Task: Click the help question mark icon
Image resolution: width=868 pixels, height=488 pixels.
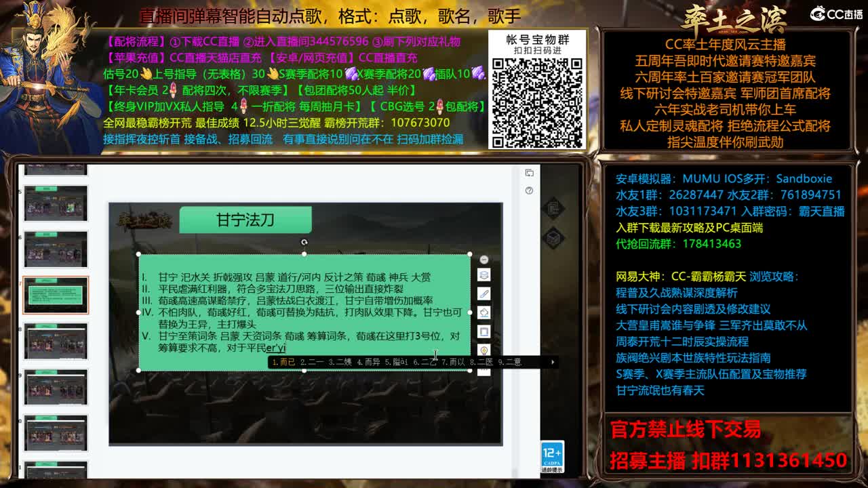Action: [x=529, y=190]
